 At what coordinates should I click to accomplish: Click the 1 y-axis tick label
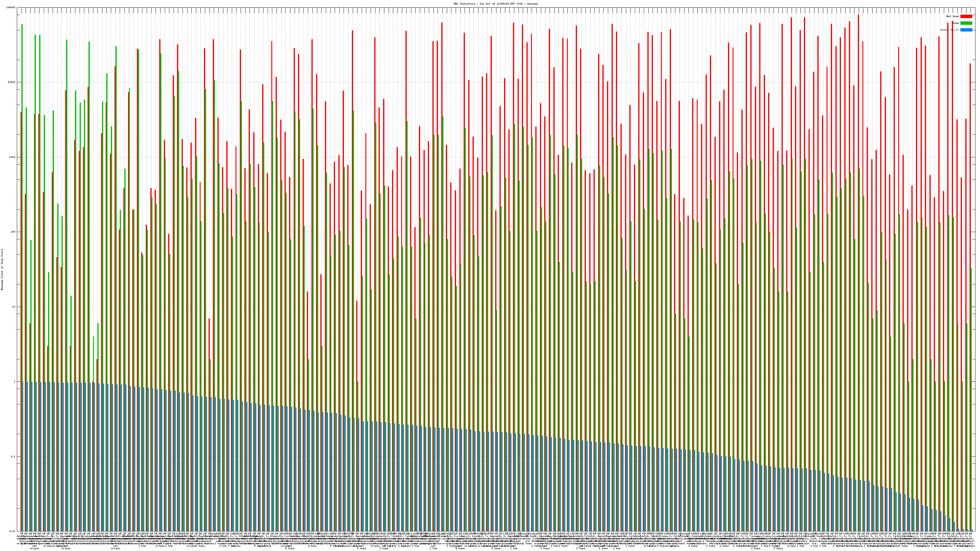pos(15,381)
